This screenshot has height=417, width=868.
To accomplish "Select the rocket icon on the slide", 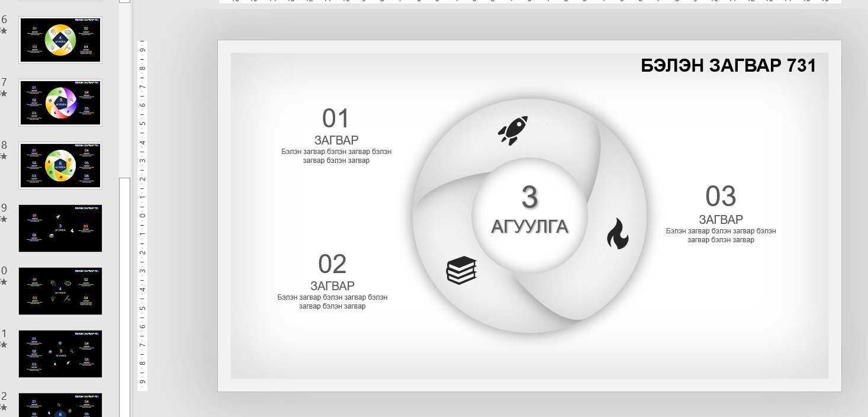I will (x=512, y=130).
